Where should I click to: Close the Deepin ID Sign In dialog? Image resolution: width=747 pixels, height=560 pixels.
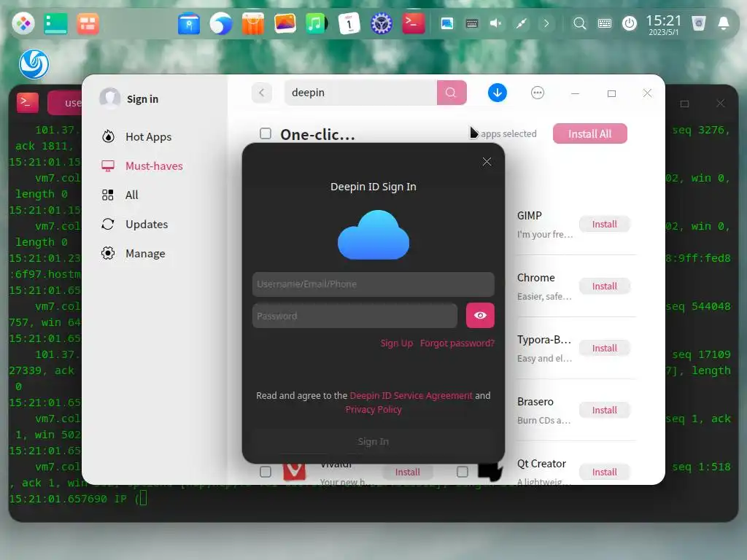[487, 161]
